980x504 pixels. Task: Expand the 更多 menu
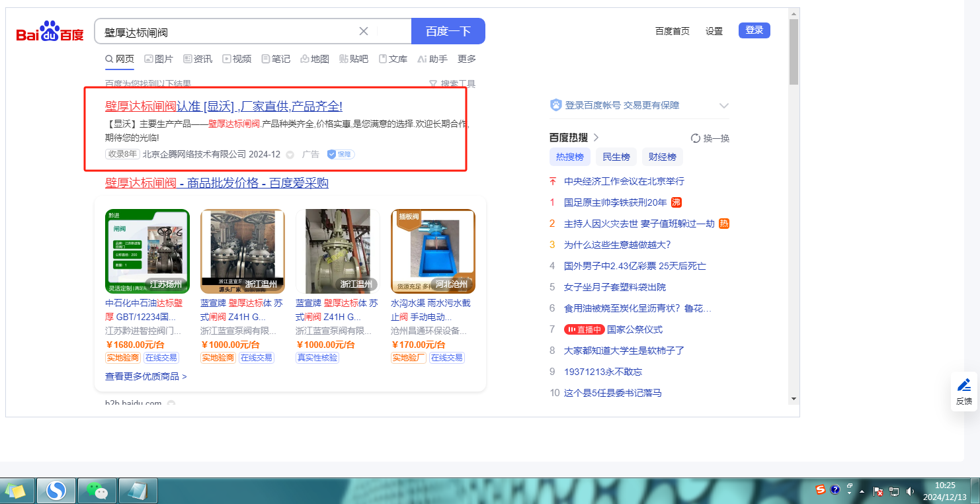point(467,59)
